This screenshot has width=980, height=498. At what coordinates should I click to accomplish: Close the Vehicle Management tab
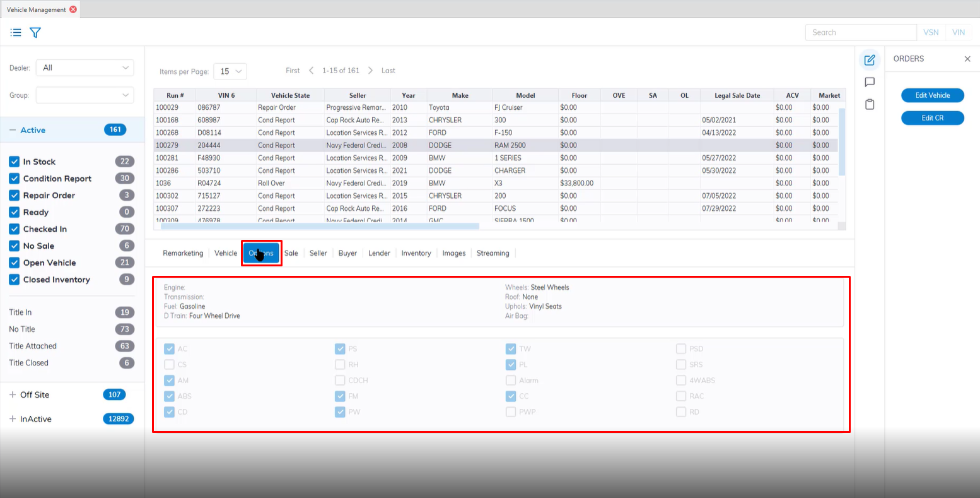click(x=73, y=9)
